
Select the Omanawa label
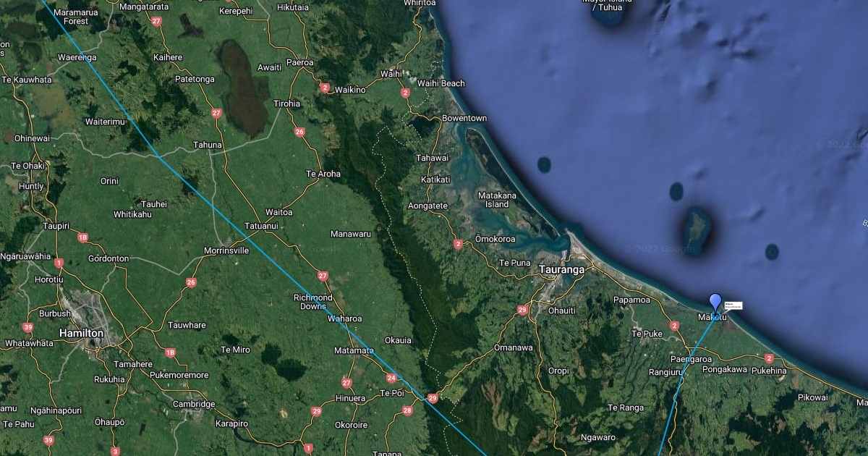[x=514, y=347]
